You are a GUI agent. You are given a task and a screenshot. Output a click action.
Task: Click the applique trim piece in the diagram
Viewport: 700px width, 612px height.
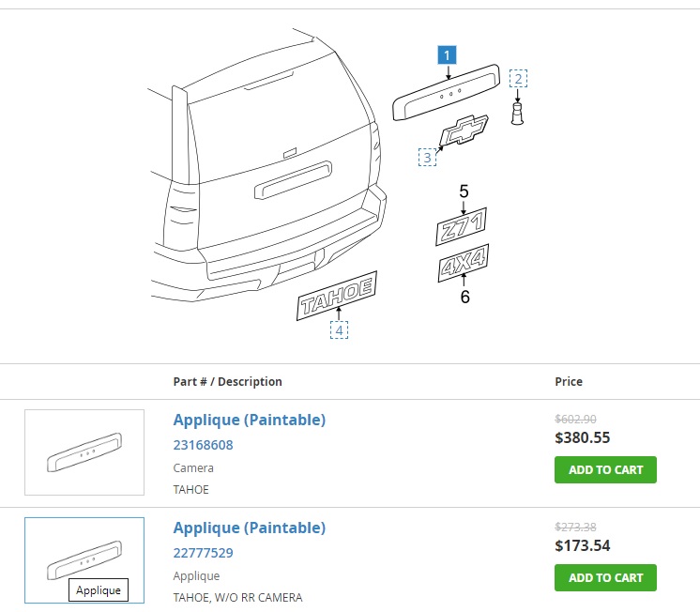coord(446,93)
